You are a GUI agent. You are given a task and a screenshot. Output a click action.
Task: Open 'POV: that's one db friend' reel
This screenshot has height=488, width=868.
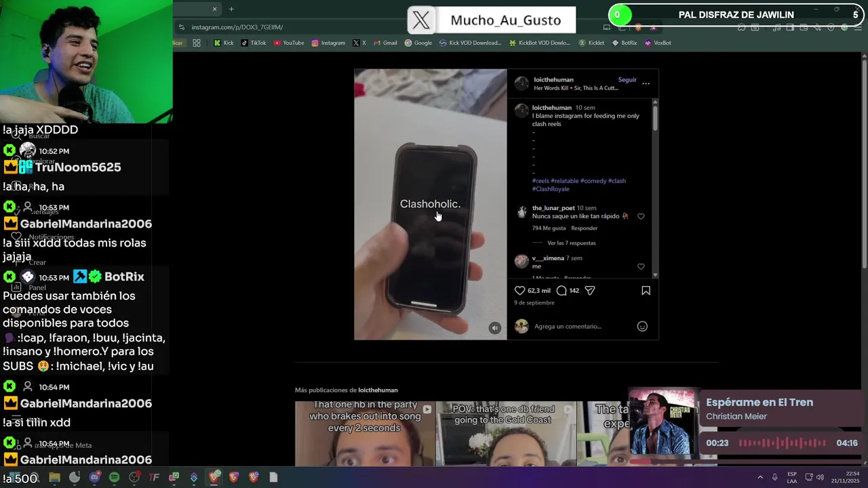pyautogui.click(x=505, y=433)
